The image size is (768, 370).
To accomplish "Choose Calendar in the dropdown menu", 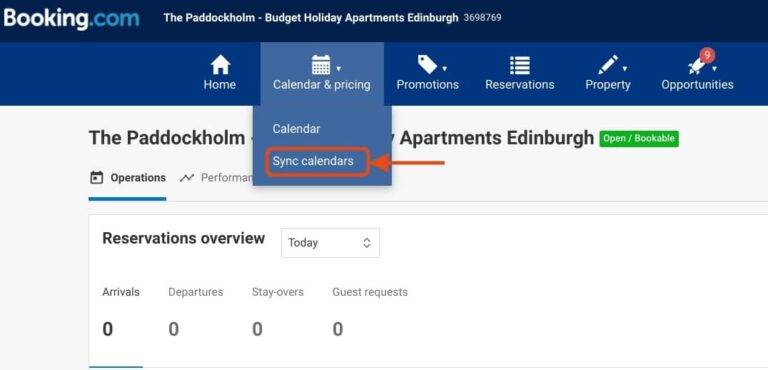I will point(296,129).
